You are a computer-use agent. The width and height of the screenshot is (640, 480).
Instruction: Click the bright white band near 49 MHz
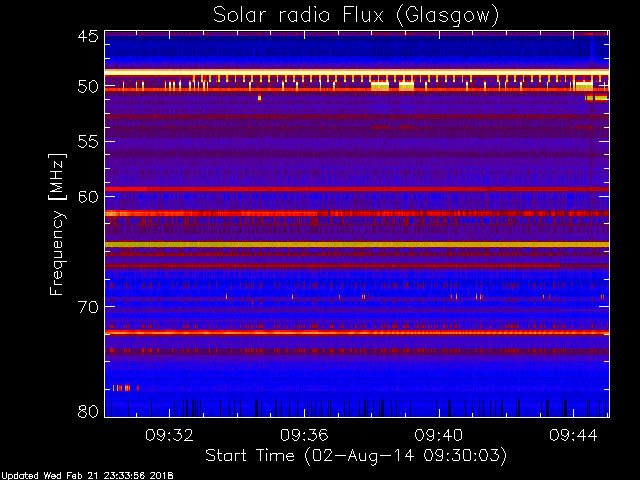[x=357, y=72]
